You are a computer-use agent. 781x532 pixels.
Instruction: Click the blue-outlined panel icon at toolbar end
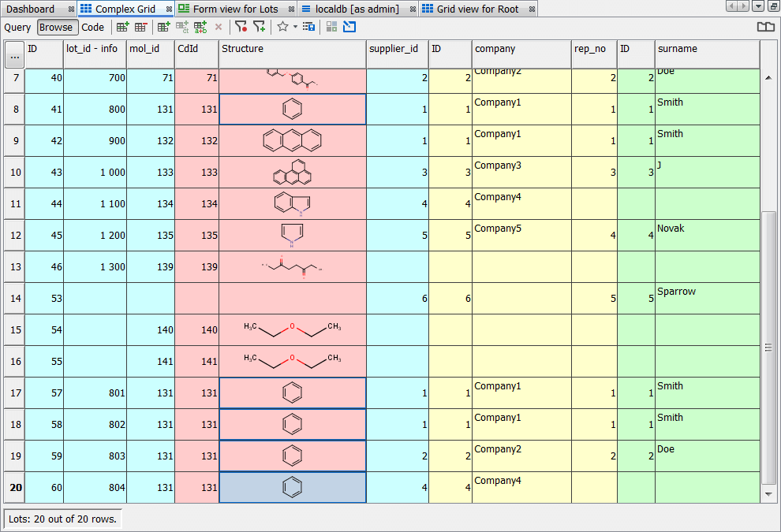coord(349,27)
